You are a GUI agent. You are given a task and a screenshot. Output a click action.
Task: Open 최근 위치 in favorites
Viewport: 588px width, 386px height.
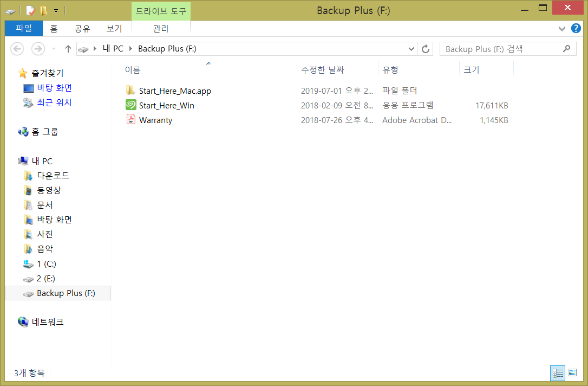[54, 102]
